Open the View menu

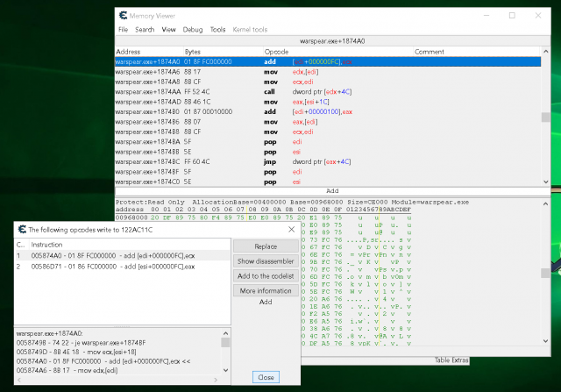pos(168,29)
